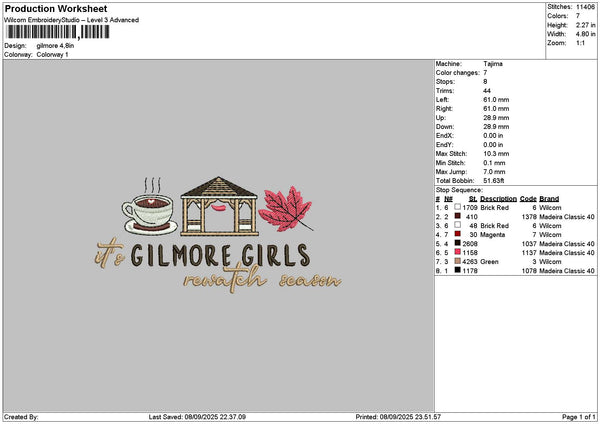Click 'Madeira Classic 40' brand in stop 8

point(567,271)
